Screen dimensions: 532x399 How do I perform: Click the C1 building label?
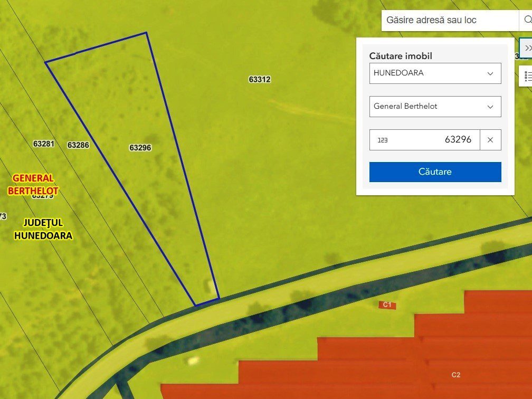(x=387, y=305)
